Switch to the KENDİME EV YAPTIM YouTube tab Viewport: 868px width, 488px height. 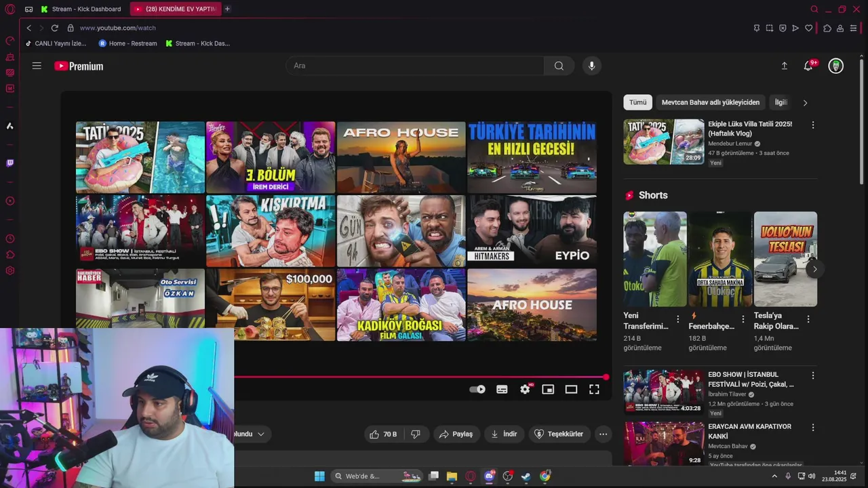click(x=175, y=9)
